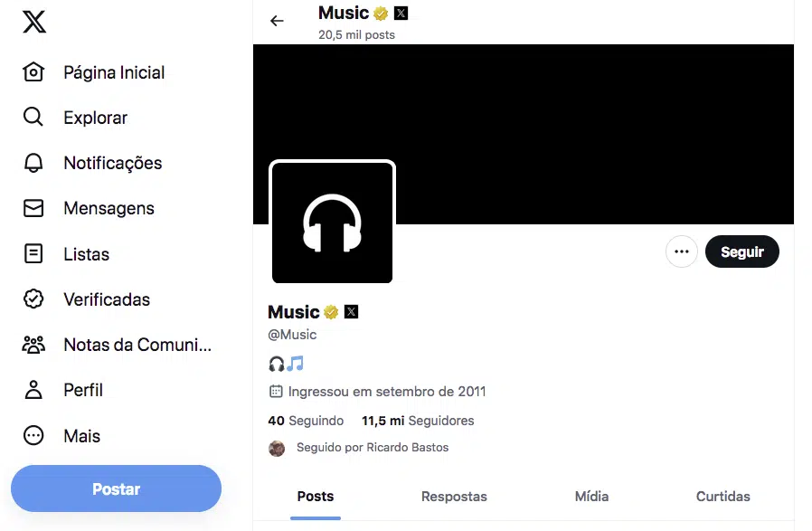The image size is (812, 531).
Task: Open Verificadas badge icon
Action: click(x=33, y=299)
